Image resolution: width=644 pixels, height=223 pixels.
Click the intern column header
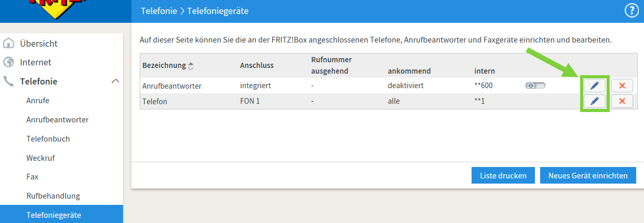[x=485, y=71]
